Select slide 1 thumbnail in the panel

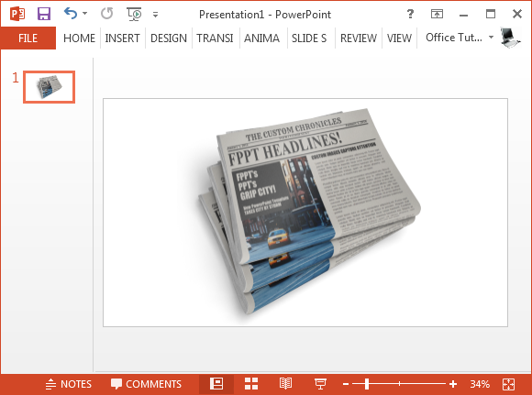50,87
